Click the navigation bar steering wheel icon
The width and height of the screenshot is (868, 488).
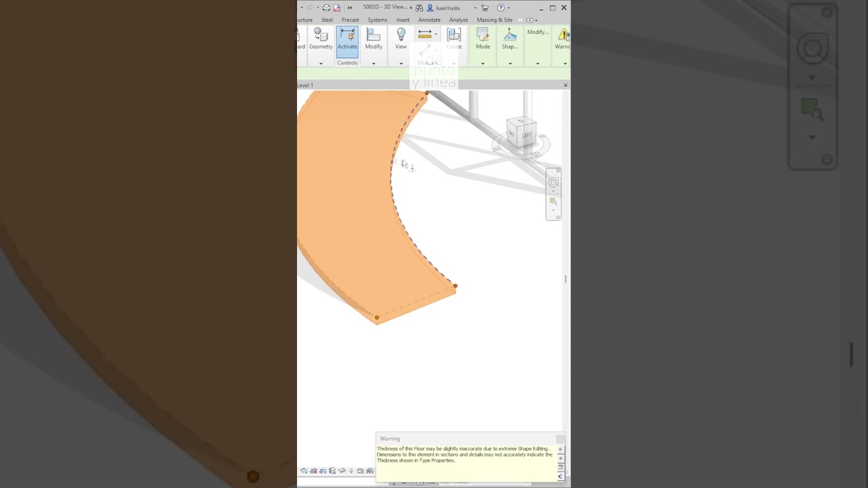point(553,182)
